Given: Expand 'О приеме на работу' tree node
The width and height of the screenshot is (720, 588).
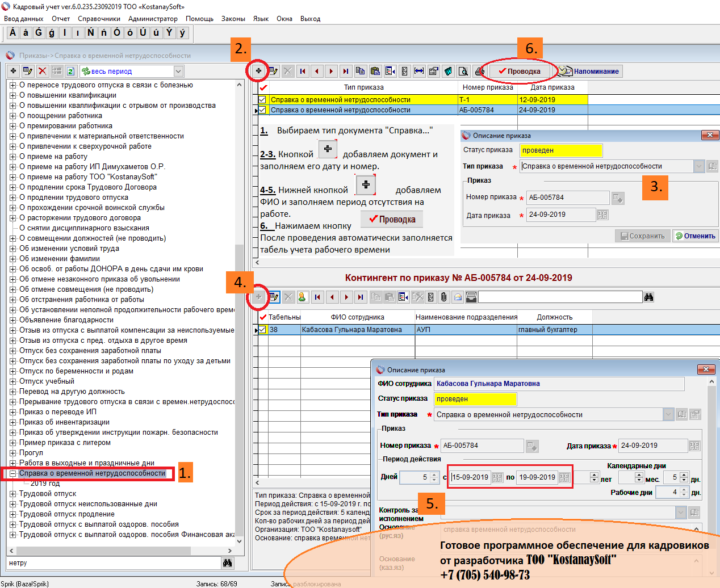Looking at the screenshot, I should [12, 157].
